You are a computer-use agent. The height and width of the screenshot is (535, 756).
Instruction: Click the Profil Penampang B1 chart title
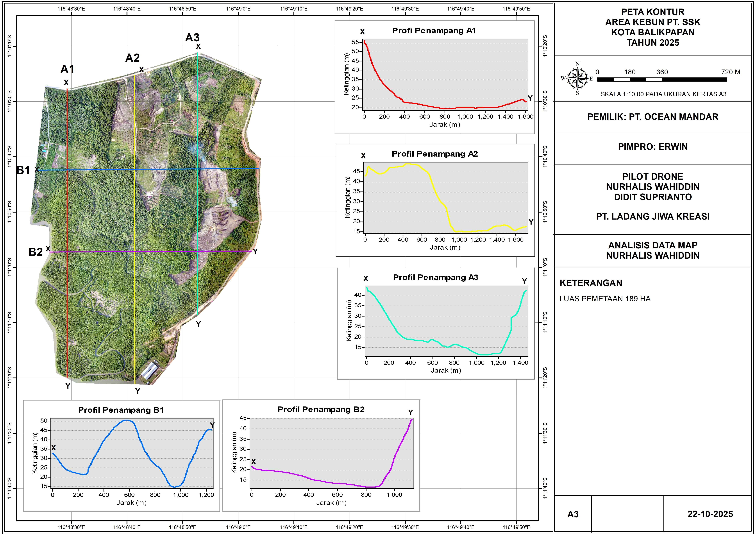(x=121, y=410)
